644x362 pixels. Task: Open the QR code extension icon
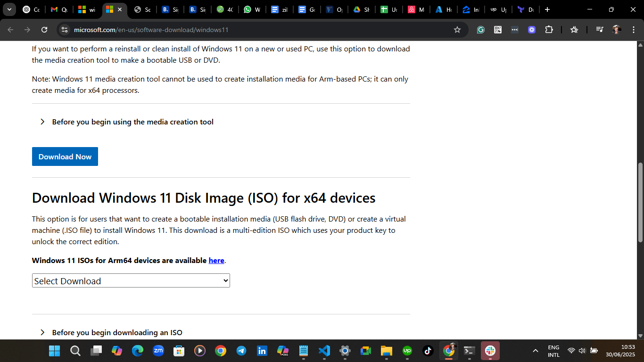[x=498, y=30]
